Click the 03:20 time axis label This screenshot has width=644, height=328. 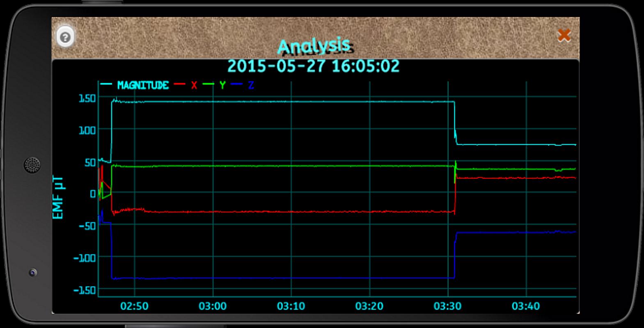point(369,306)
